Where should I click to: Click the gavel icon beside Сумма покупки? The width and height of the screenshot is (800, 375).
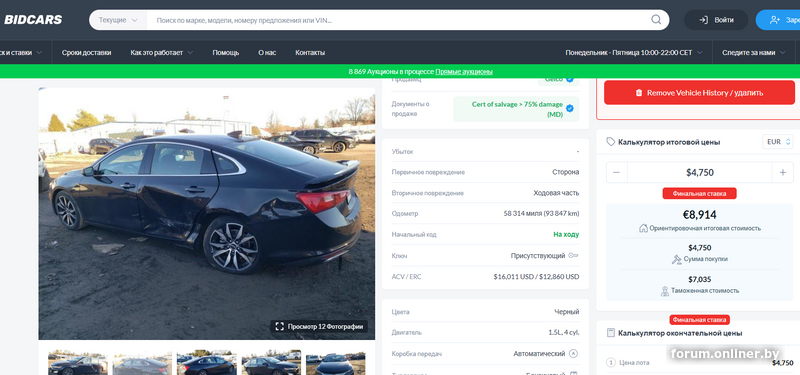pos(677,259)
